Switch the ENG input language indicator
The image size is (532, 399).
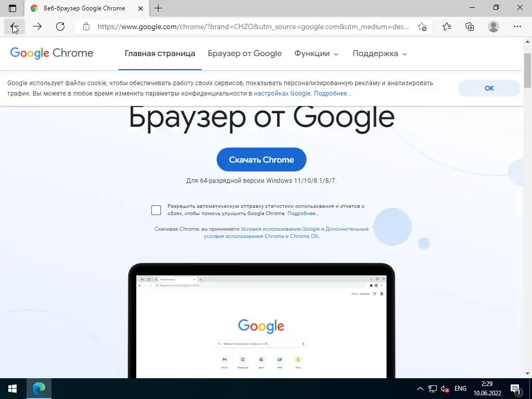click(460, 389)
